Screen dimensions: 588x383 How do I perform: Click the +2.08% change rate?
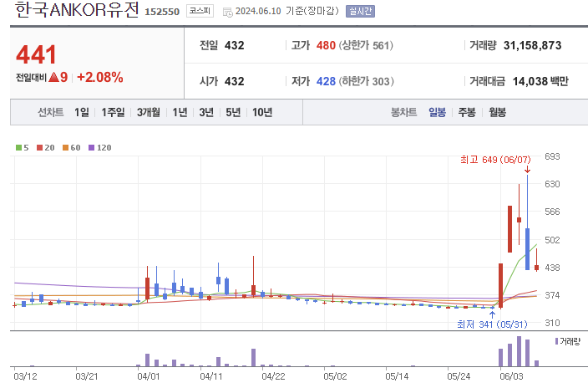tap(100, 77)
